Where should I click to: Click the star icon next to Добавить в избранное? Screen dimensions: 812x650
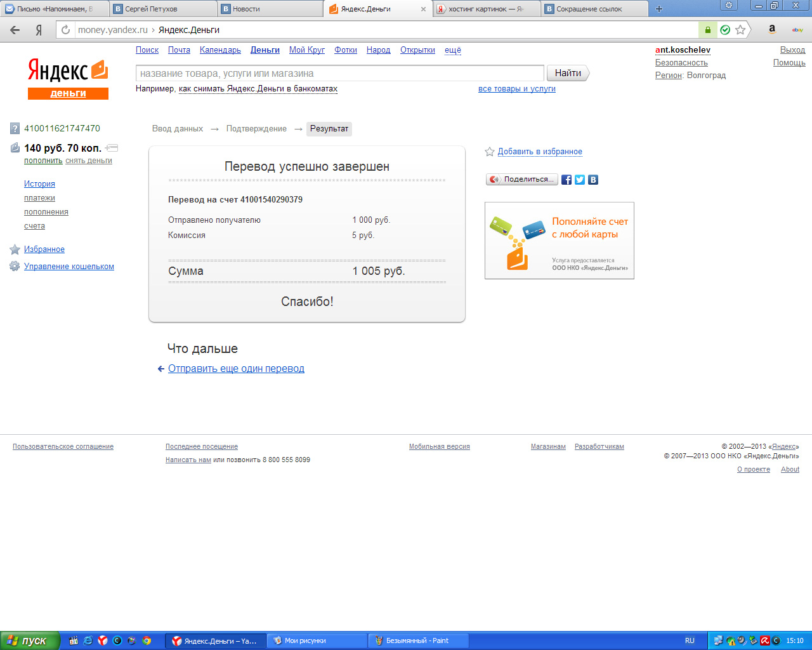490,152
